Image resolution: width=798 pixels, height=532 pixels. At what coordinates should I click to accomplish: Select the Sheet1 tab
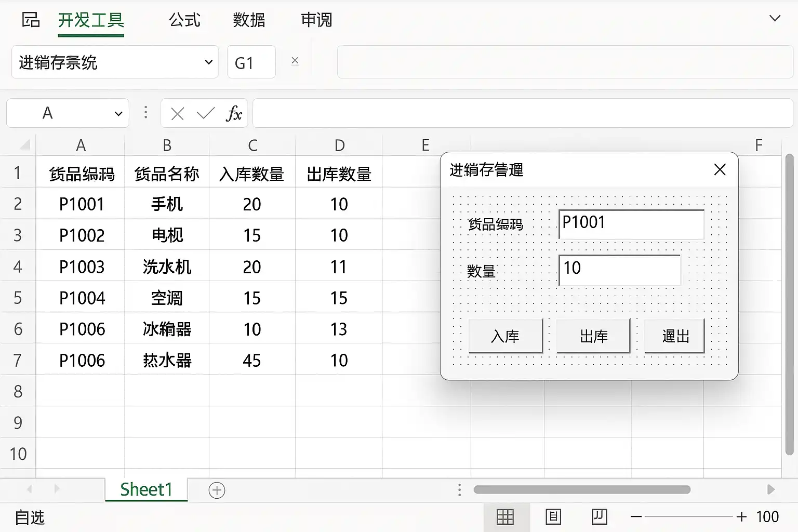[x=146, y=489]
